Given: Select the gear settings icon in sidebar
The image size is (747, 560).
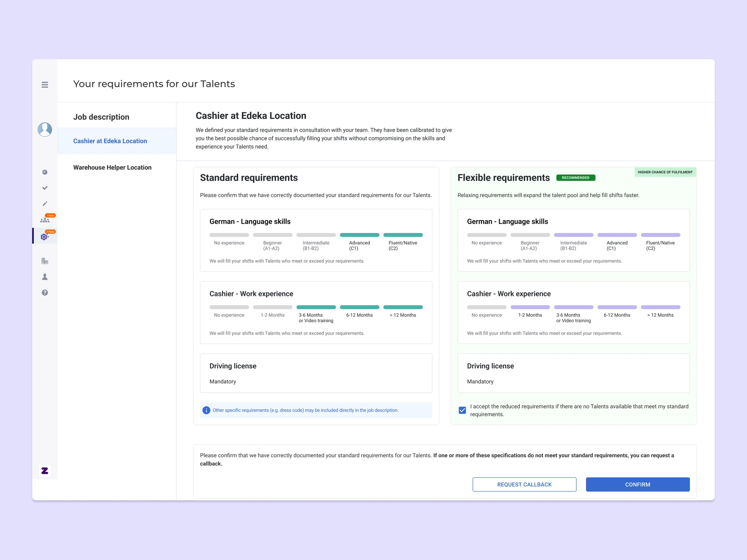Looking at the screenshot, I should pyautogui.click(x=45, y=236).
